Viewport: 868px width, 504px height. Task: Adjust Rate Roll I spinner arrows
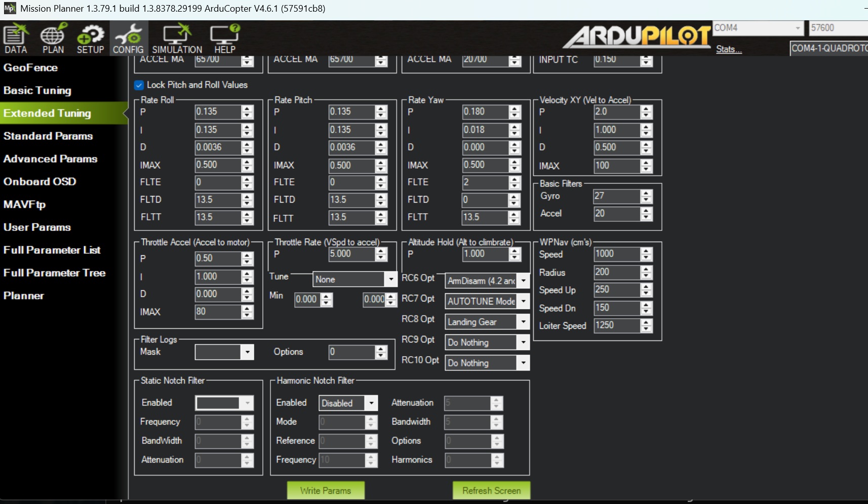coord(247,130)
